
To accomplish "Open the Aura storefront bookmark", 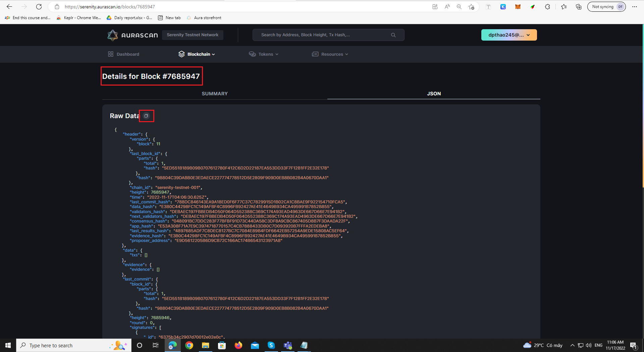I will (x=204, y=17).
